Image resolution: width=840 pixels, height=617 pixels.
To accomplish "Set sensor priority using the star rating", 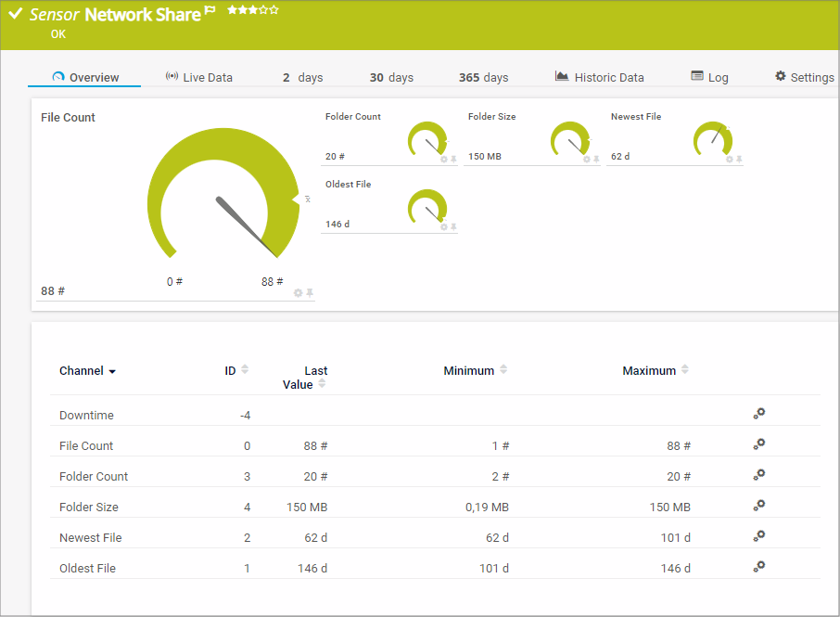I will pos(253,10).
